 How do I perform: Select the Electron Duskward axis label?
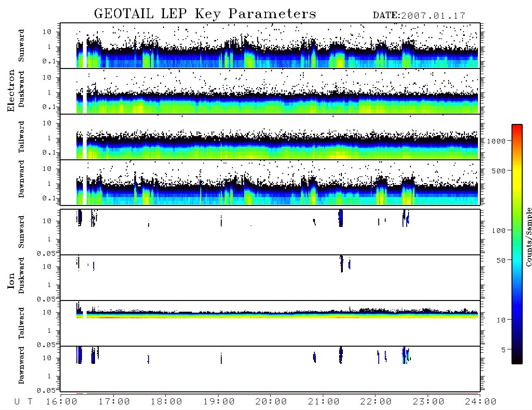pyautogui.click(x=21, y=89)
